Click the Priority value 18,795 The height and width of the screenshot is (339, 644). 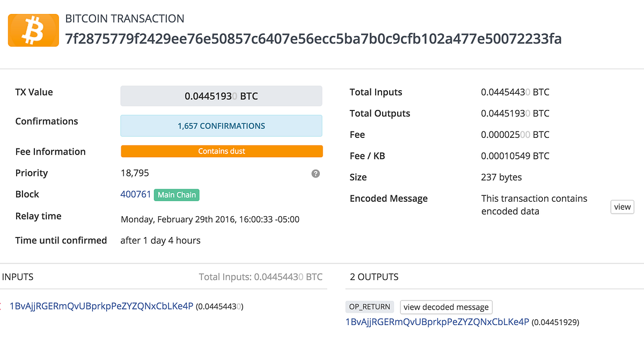tap(135, 173)
